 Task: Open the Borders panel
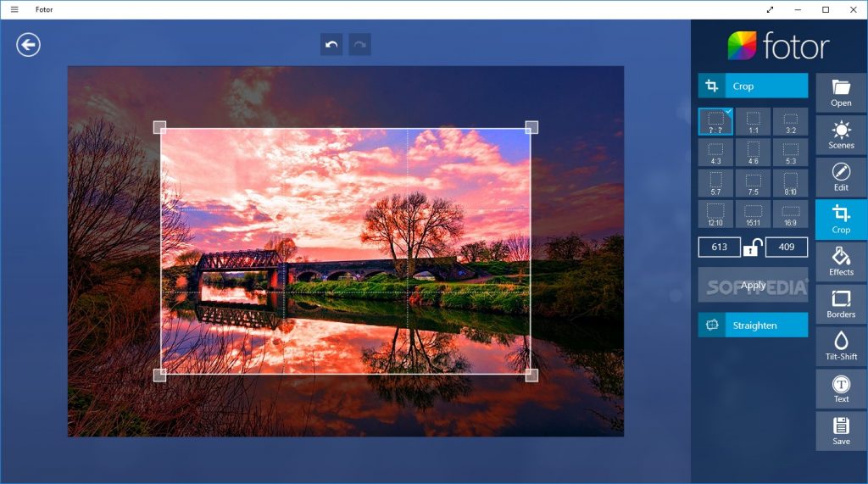(841, 304)
